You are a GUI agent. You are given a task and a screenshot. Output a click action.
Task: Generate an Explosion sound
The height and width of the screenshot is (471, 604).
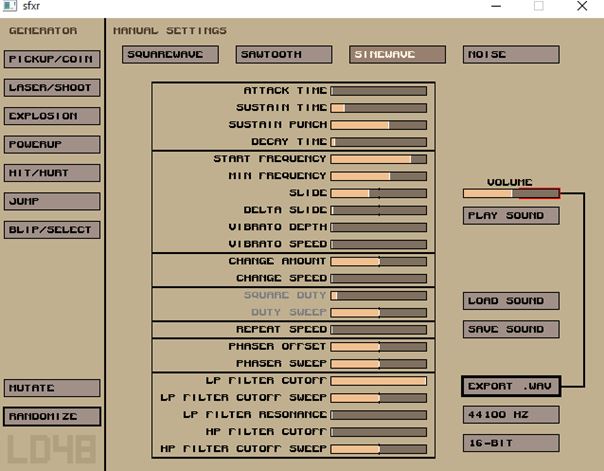[x=52, y=116]
